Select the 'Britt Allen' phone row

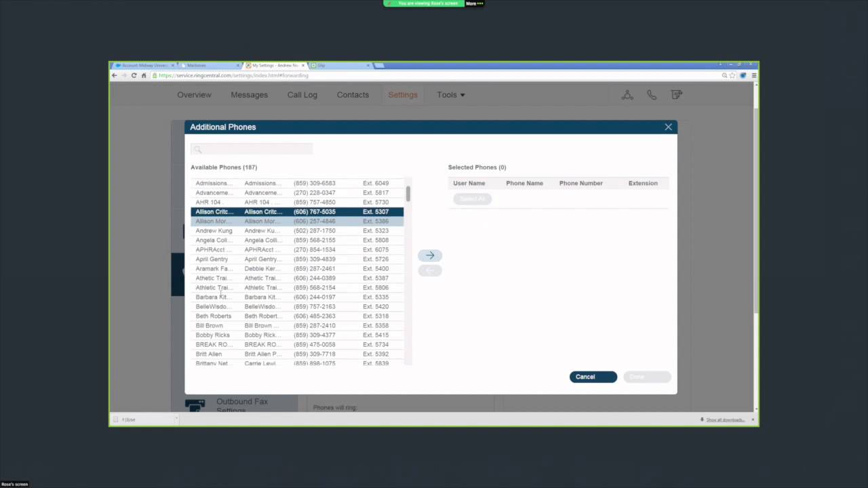[x=297, y=354]
